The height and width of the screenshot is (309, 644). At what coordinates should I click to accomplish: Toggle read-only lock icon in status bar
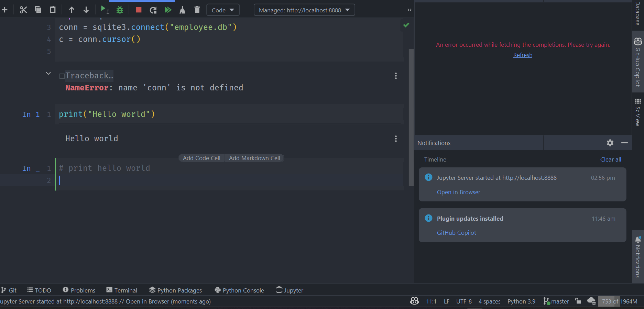(x=578, y=301)
